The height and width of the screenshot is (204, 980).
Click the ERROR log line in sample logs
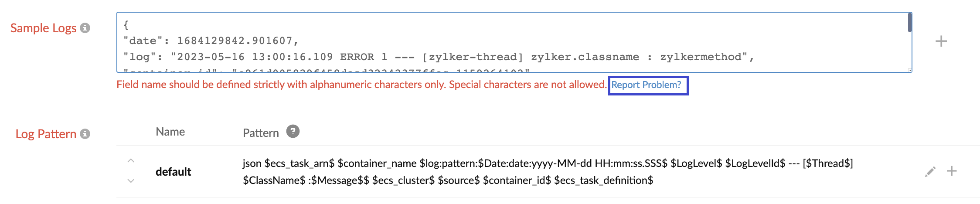[x=438, y=57]
